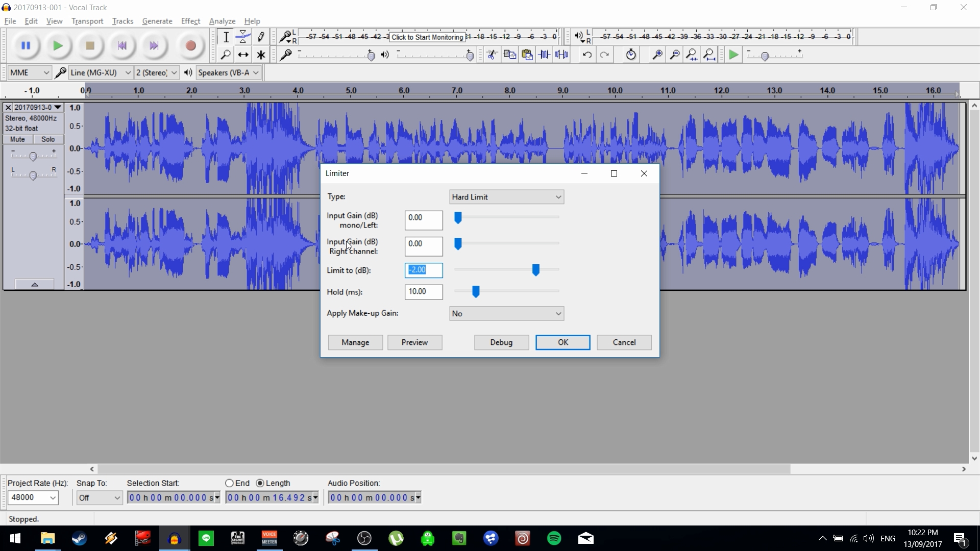The height and width of the screenshot is (551, 980).
Task: Click the Manage button
Action: click(355, 342)
